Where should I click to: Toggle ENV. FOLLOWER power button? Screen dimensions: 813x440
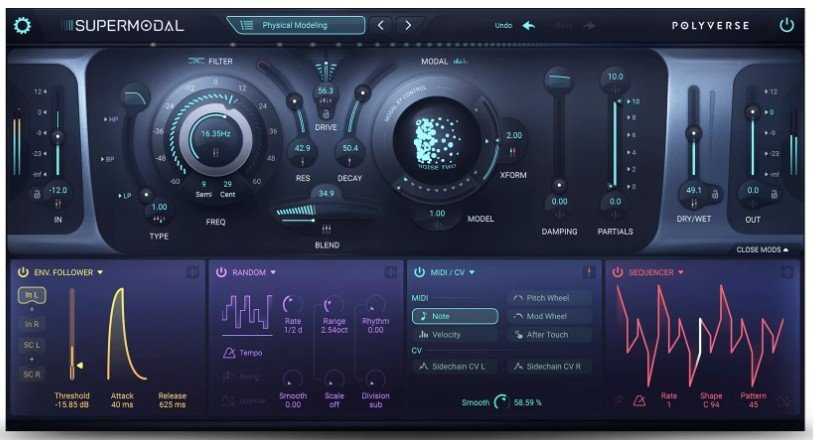pos(23,272)
